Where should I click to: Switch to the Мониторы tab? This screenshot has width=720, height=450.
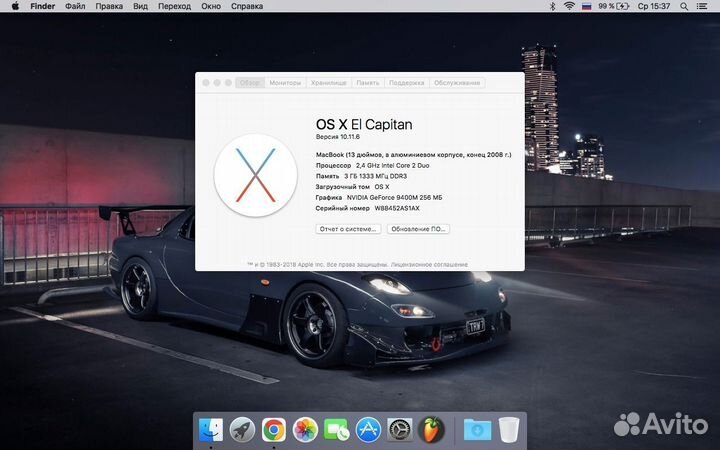pyautogui.click(x=285, y=83)
